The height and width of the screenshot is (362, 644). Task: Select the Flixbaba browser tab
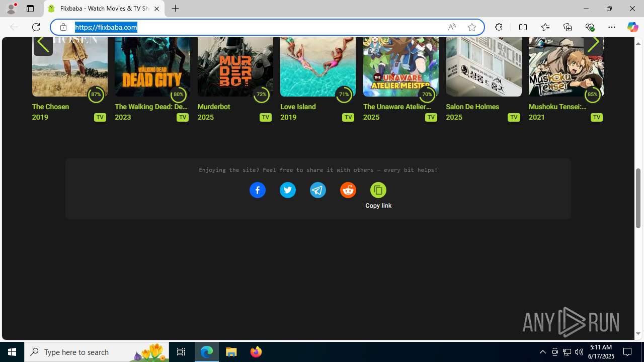[x=104, y=9]
